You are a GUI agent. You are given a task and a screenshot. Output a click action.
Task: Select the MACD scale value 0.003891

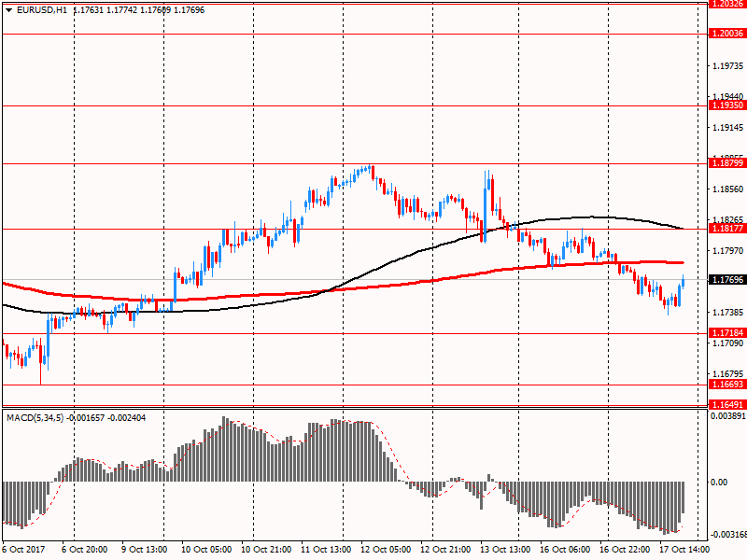(x=728, y=415)
